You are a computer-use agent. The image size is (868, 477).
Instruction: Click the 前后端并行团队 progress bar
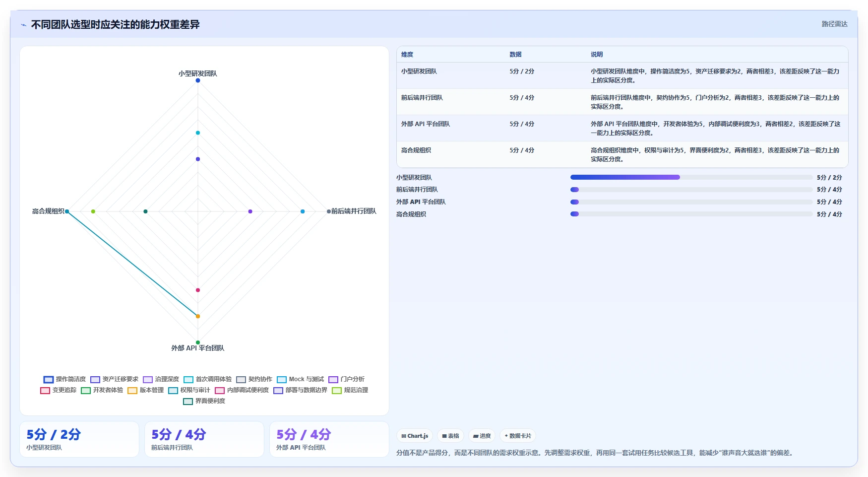pos(691,190)
